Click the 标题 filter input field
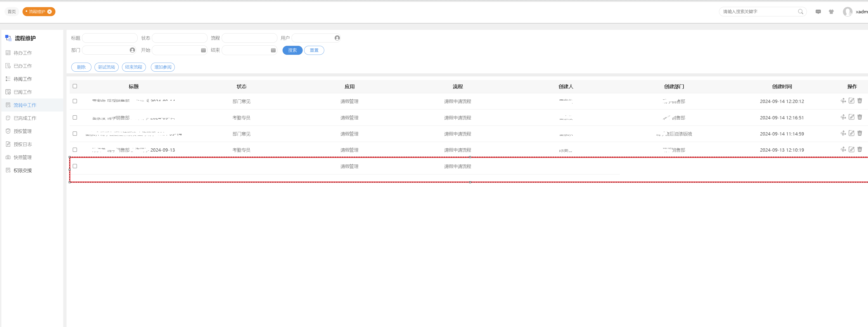The height and width of the screenshot is (327, 868). (109, 38)
